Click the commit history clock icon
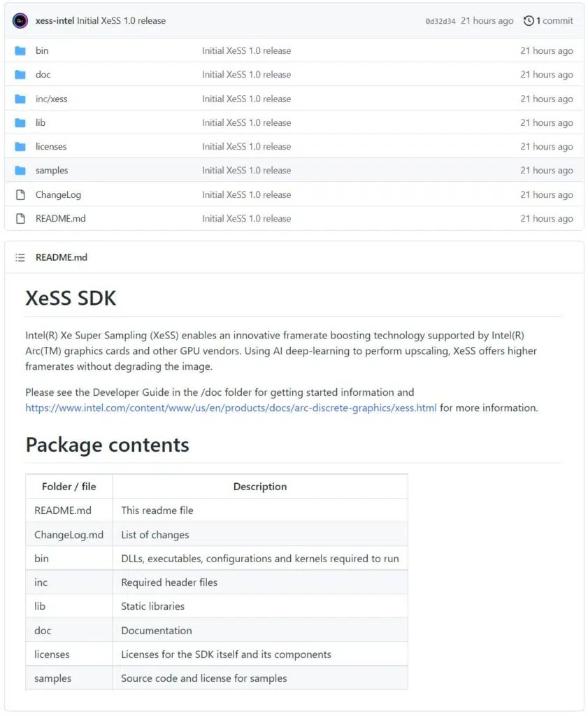This screenshot has width=588, height=716. coord(529,21)
